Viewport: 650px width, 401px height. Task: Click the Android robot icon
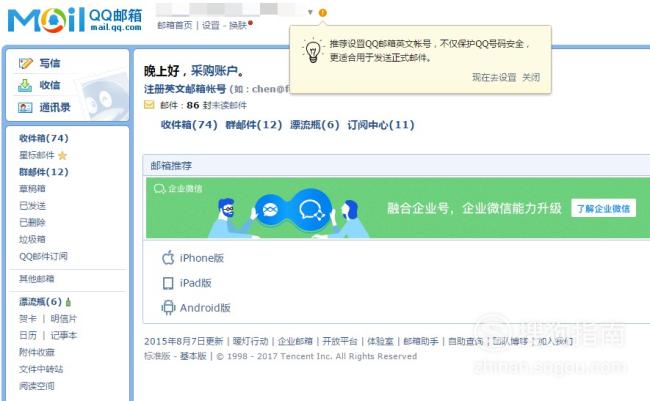[x=168, y=308]
